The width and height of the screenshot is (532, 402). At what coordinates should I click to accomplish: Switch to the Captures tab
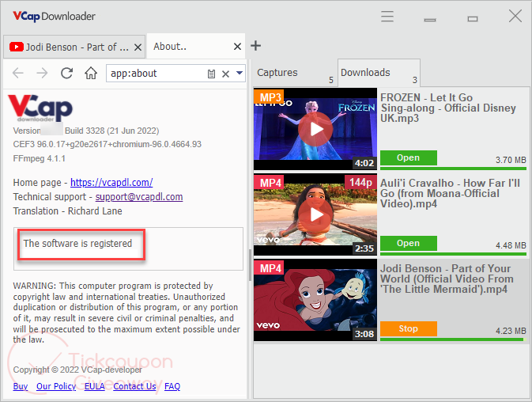[295, 73]
